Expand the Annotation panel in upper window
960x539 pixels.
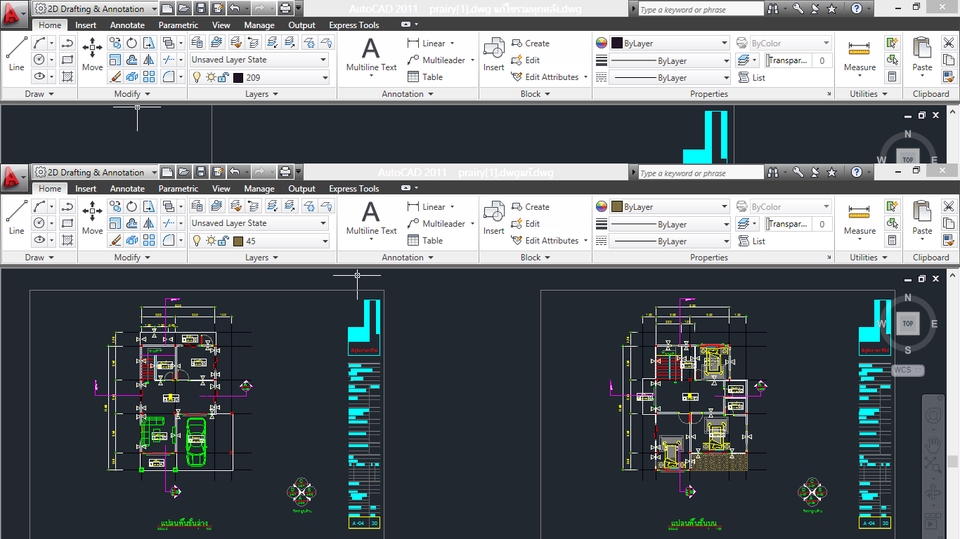pyautogui.click(x=407, y=94)
